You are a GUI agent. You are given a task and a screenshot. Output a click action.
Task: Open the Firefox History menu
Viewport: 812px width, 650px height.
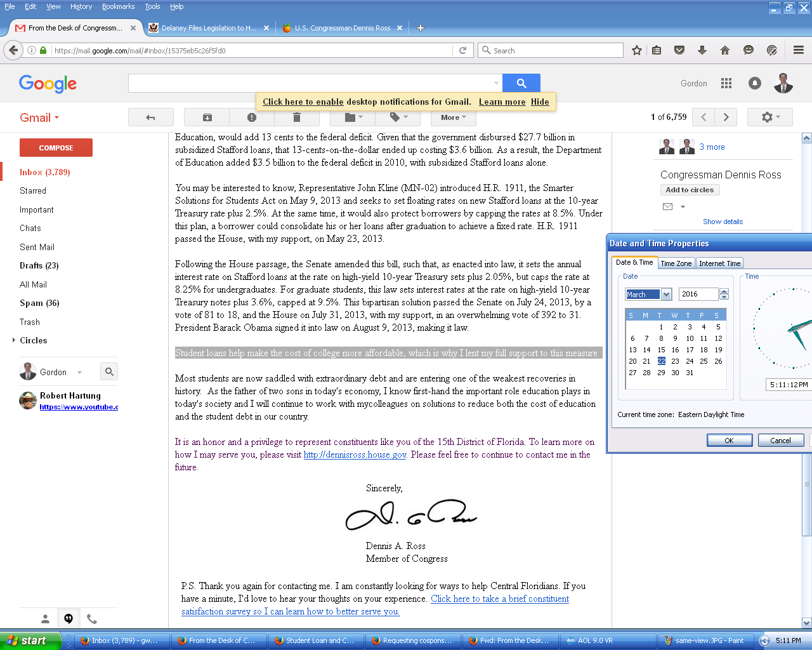(81, 6)
